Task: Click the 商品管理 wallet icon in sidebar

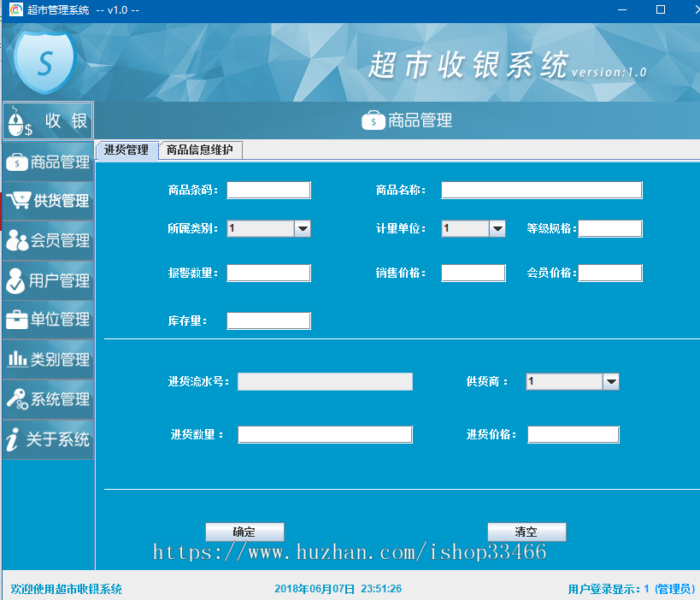Action: pyautogui.click(x=17, y=162)
